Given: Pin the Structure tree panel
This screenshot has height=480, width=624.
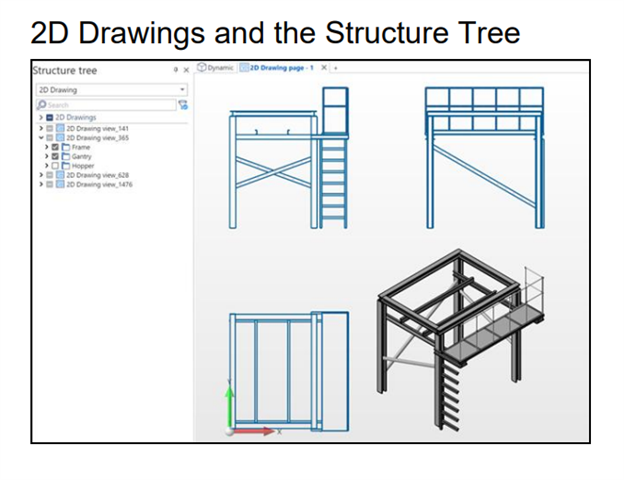Looking at the screenshot, I should 175,70.
